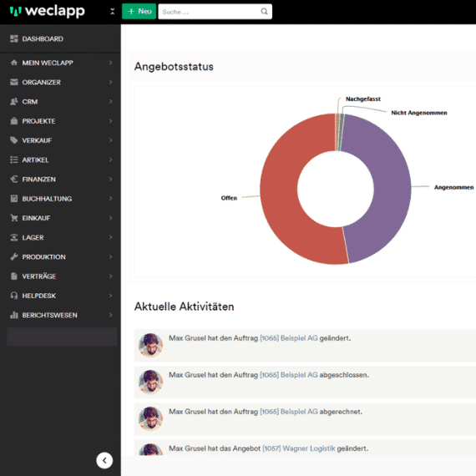476x476 pixels.
Task: Click the Verkauf tag icon
Action: coord(14,140)
